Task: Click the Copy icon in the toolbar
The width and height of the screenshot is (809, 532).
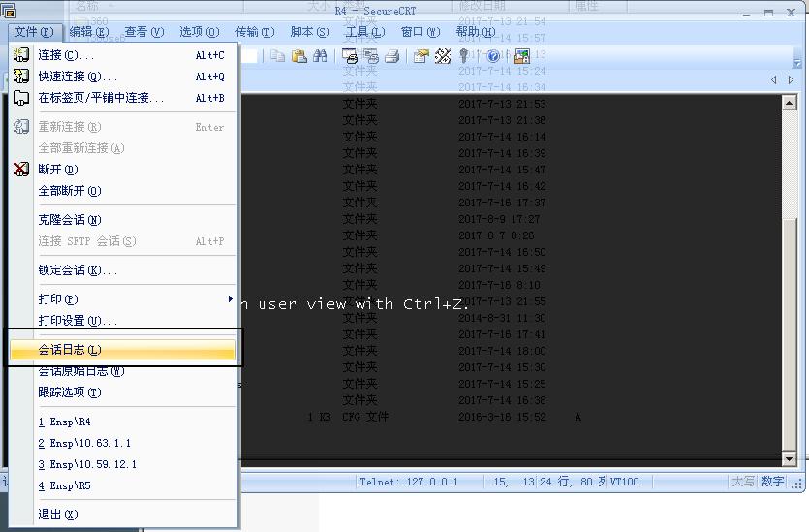Action: tap(278, 56)
